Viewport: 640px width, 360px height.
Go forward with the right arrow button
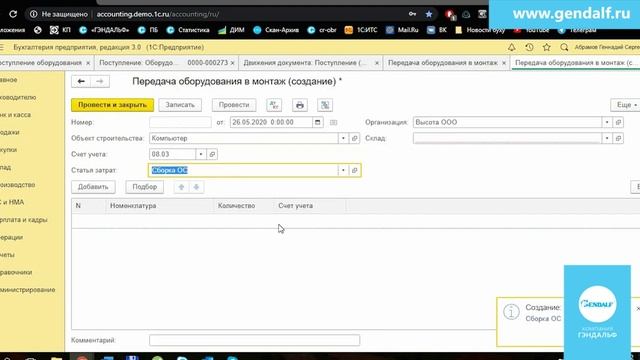click(100, 81)
